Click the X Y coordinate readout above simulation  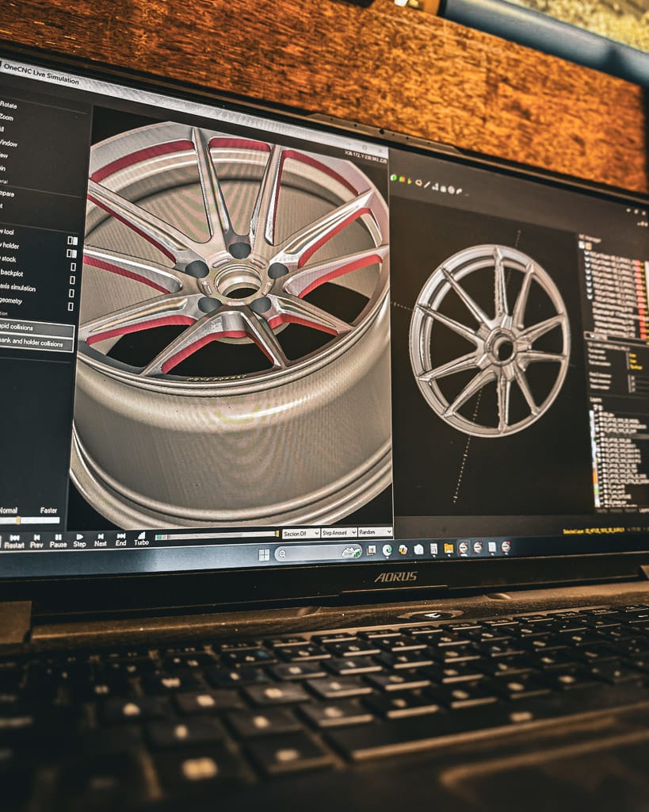click(366, 156)
